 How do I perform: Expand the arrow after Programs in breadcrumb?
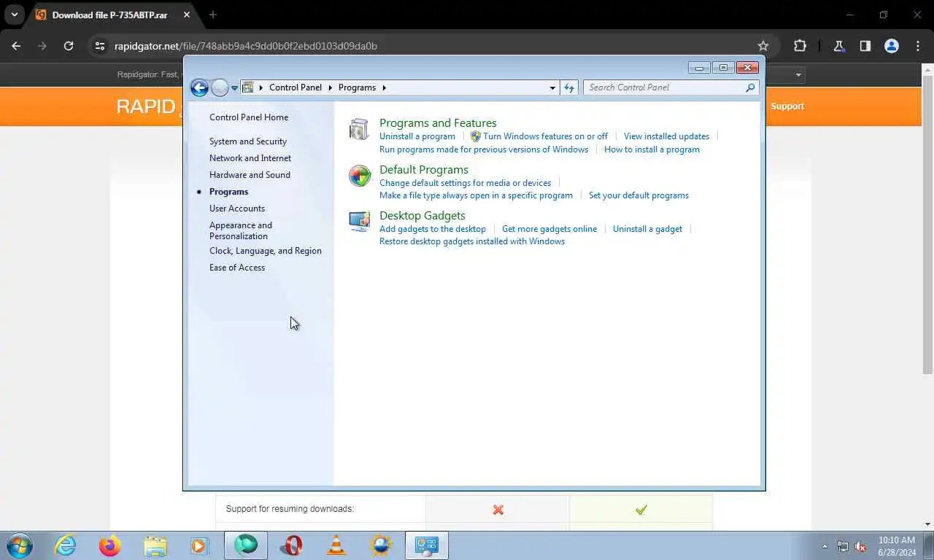click(385, 87)
